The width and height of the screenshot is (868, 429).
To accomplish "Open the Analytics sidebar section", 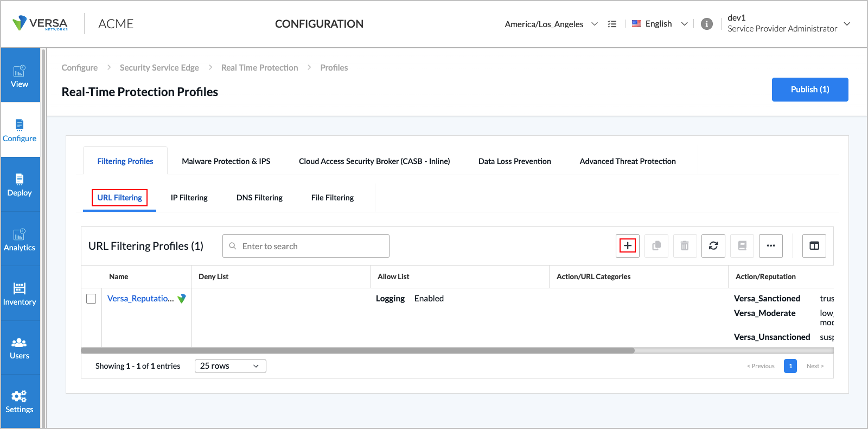I will click(20, 239).
